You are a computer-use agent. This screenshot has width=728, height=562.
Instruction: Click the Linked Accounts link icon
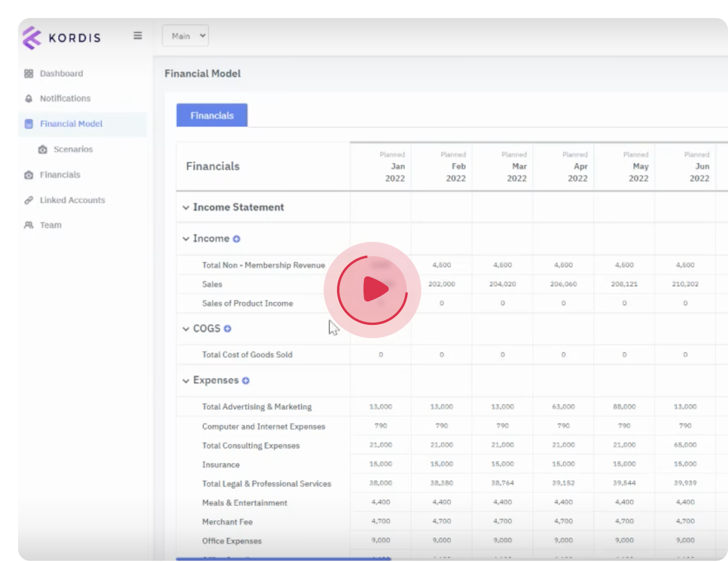(x=28, y=200)
